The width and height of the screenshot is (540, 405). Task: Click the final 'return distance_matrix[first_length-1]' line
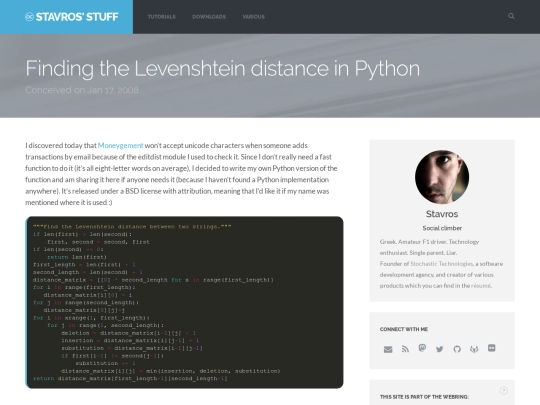tap(130, 378)
